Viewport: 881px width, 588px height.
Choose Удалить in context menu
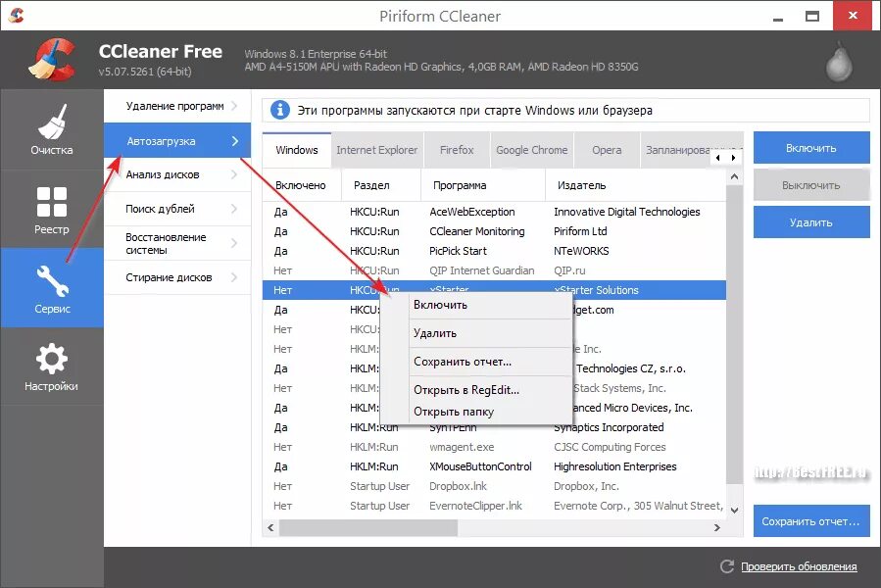475,333
